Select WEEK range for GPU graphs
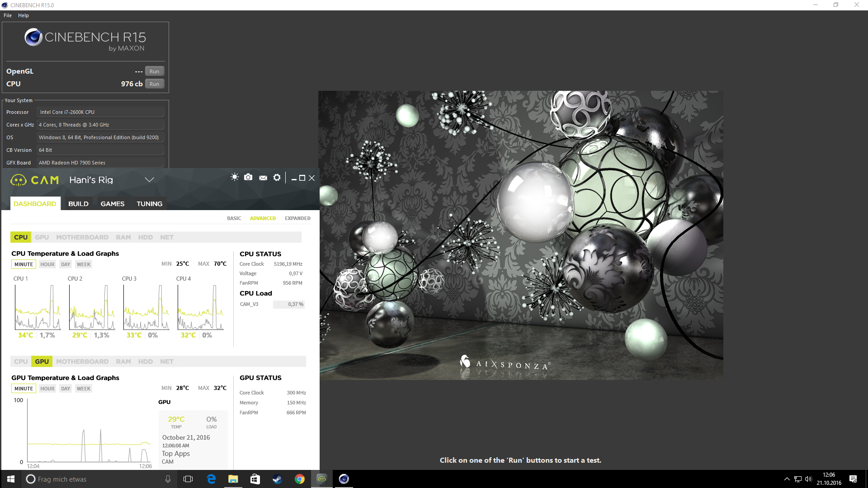This screenshot has height=488, width=868. pos(83,389)
